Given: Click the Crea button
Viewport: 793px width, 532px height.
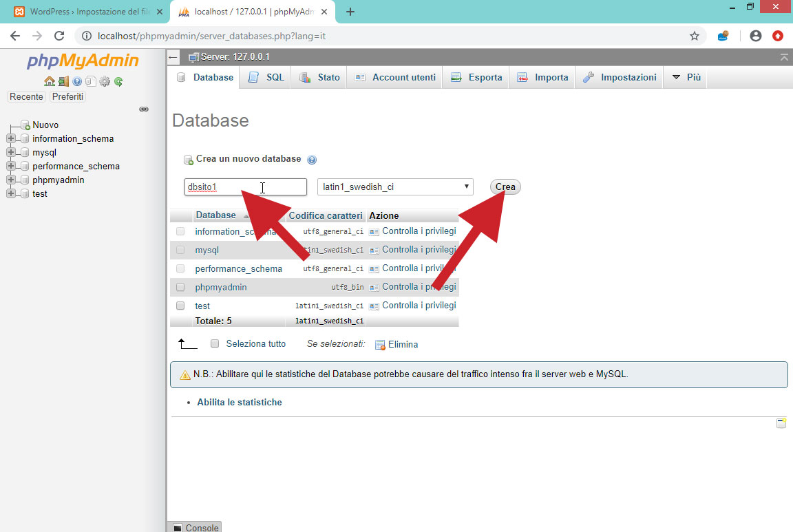Looking at the screenshot, I should (505, 187).
